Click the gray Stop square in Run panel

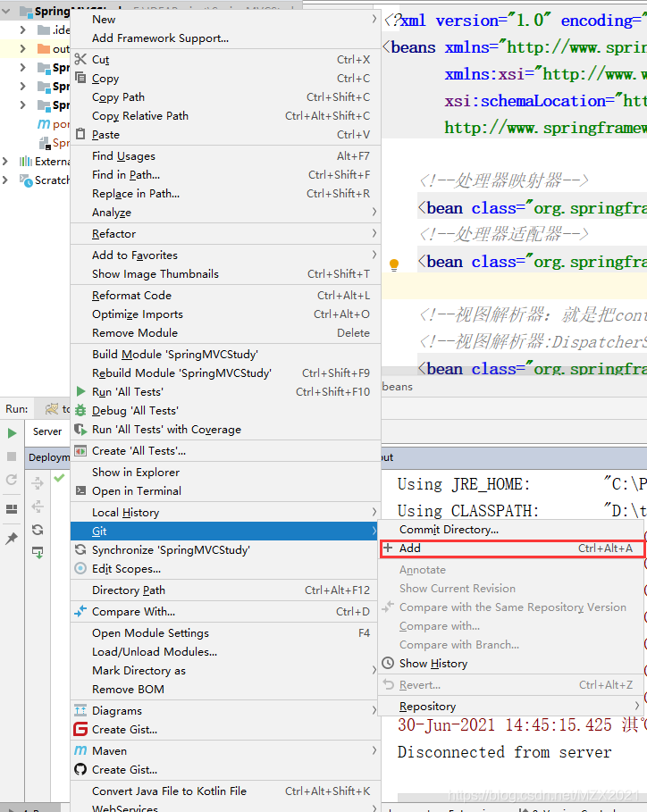coord(12,456)
